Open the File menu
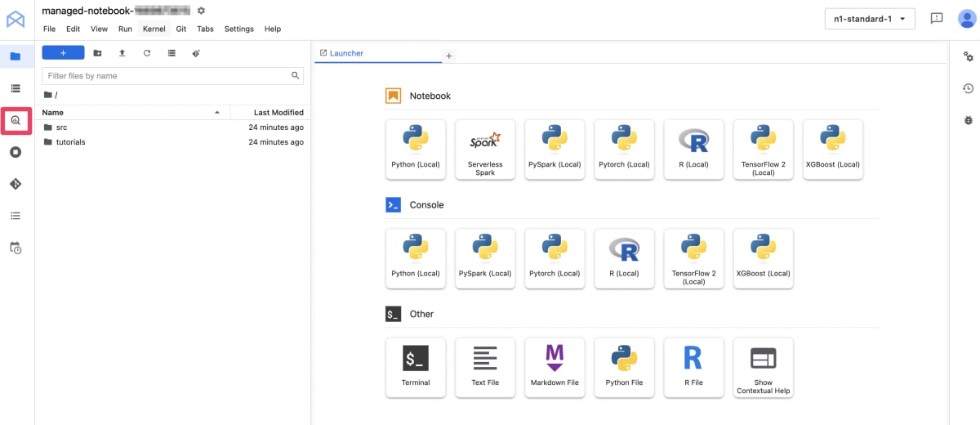The image size is (980, 425). tap(49, 29)
